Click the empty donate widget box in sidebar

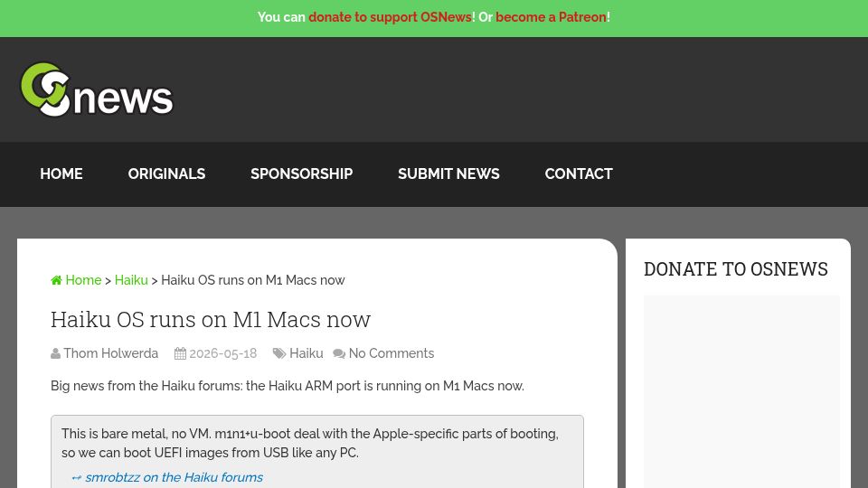(x=741, y=391)
